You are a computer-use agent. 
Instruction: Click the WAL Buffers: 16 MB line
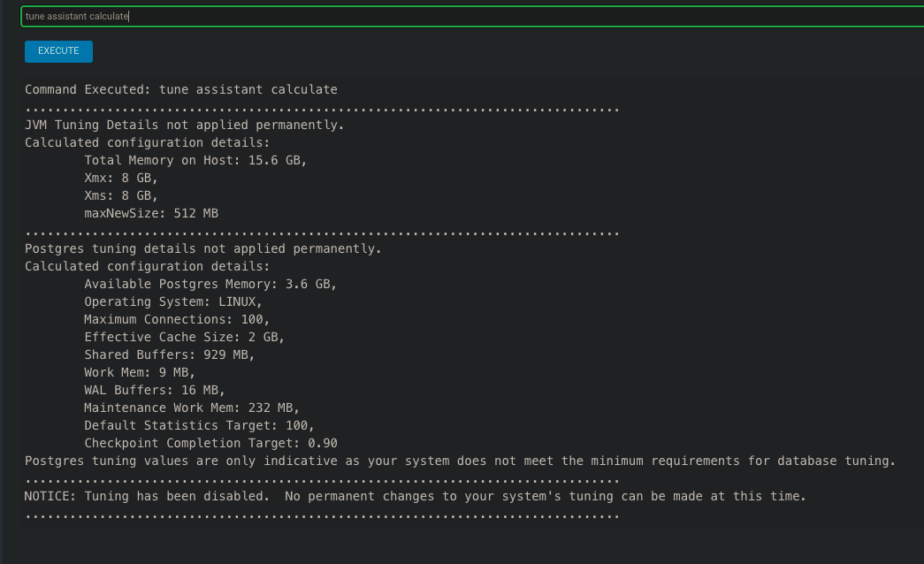(x=155, y=390)
